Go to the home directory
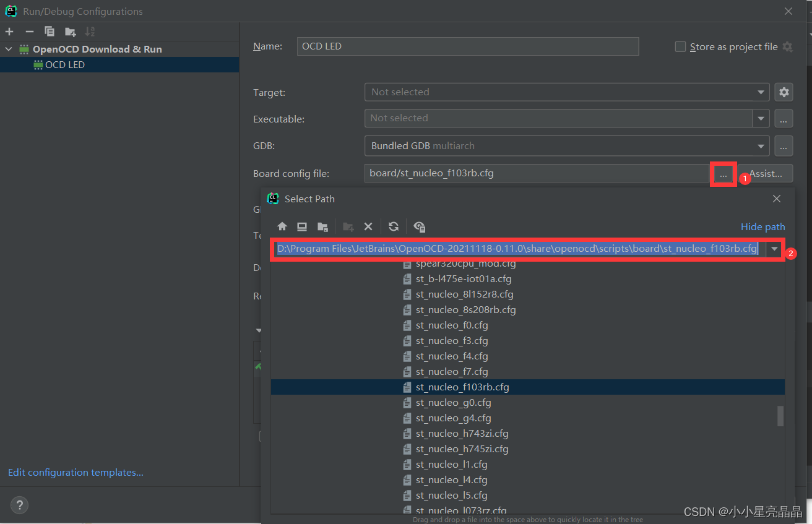The image size is (812, 524). [x=282, y=226]
